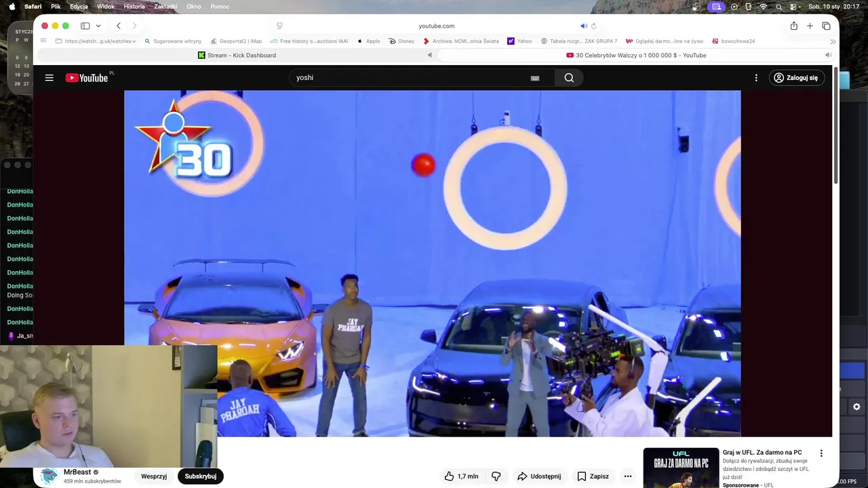Click the Udostępnij share button
Image resolution: width=868 pixels, height=488 pixels.
pos(539,476)
